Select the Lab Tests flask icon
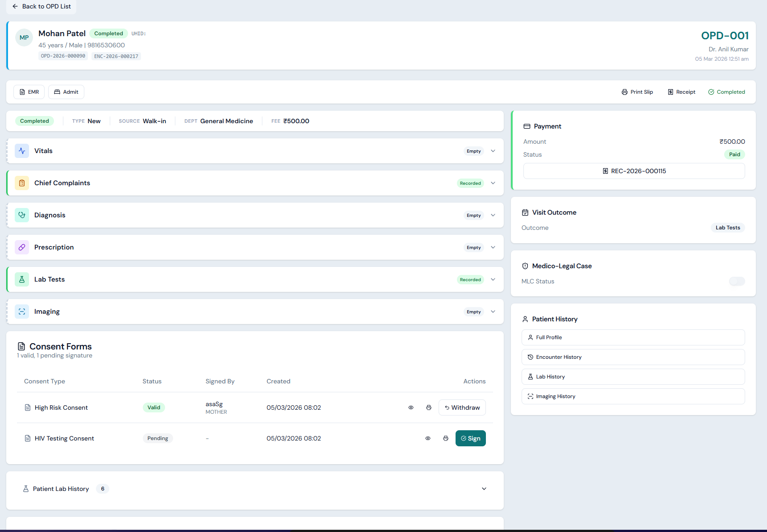The image size is (767, 532). pos(21,279)
